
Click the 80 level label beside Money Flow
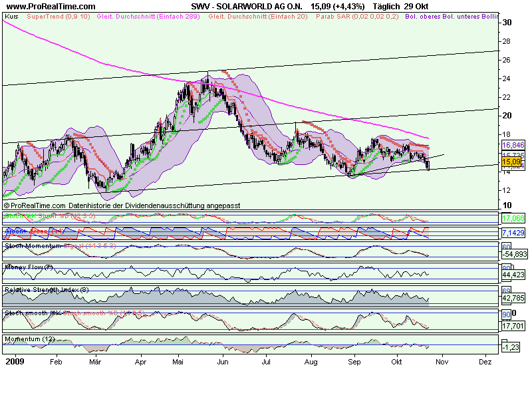506,268
